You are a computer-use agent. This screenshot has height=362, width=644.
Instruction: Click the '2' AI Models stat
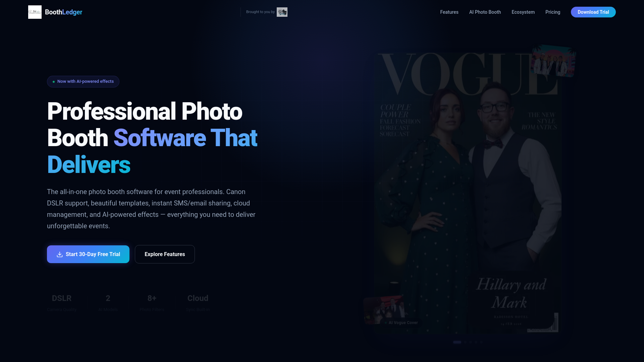coord(108,303)
